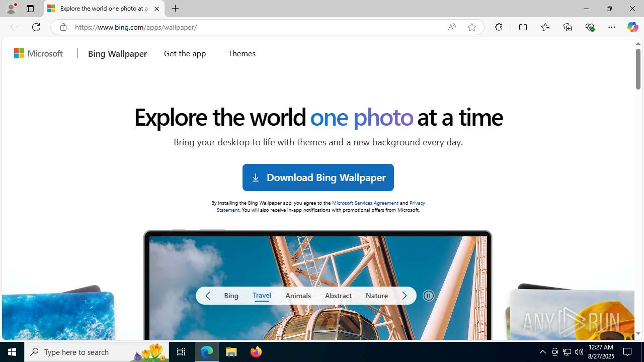Viewport: 644px width, 362px height.
Task: Select the Bing theme tab
Action: tap(231, 296)
